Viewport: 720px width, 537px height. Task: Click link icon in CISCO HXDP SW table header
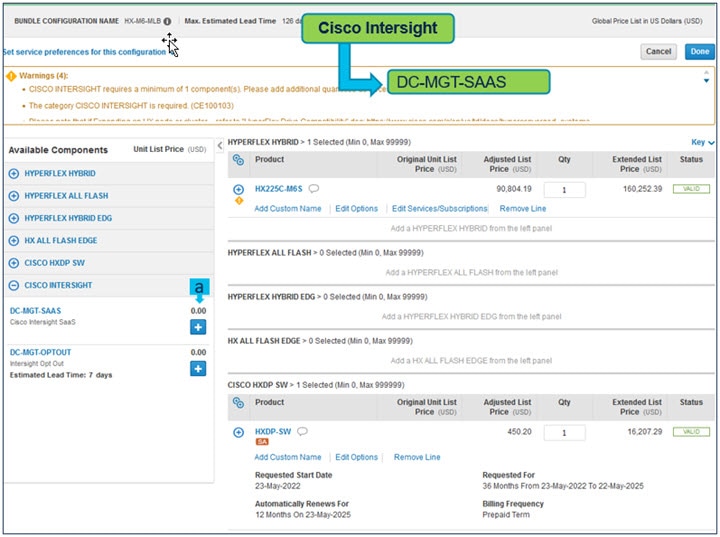(x=238, y=403)
